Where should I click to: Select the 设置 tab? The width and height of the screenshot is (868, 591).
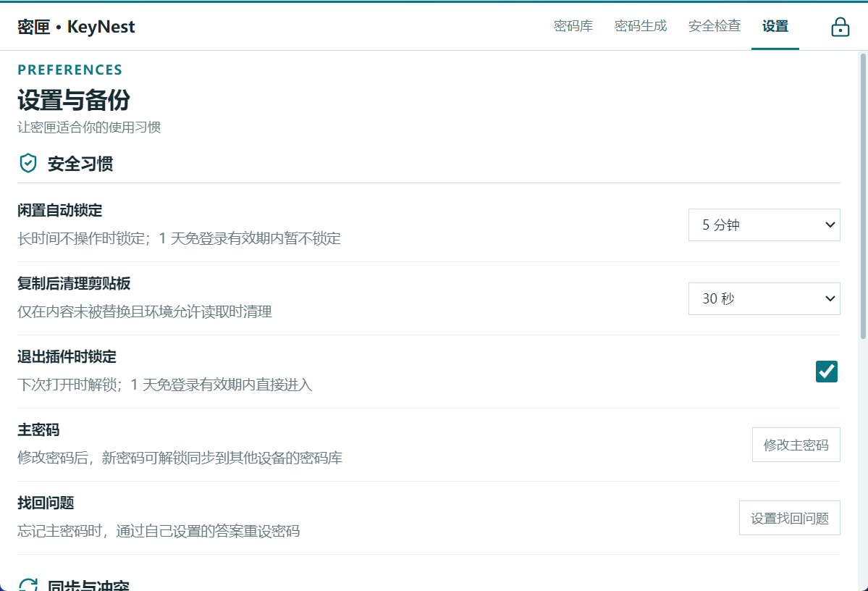click(775, 26)
